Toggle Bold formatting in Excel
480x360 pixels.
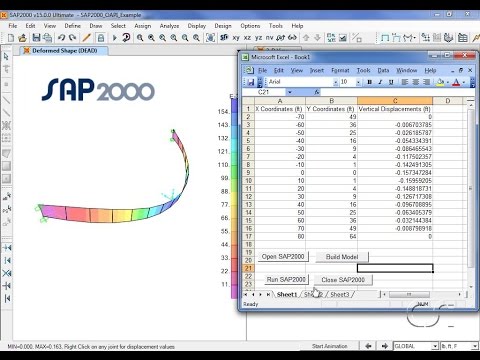click(369, 82)
